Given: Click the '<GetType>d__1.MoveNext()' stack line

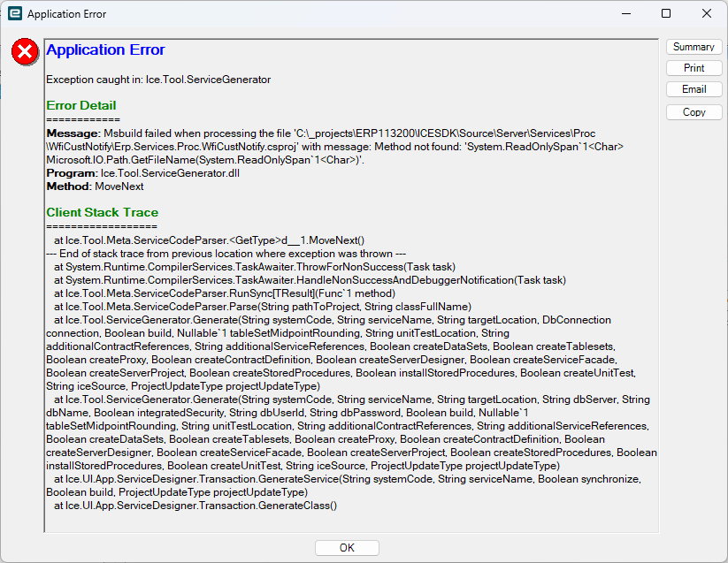Looking at the screenshot, I should point(210,240).
